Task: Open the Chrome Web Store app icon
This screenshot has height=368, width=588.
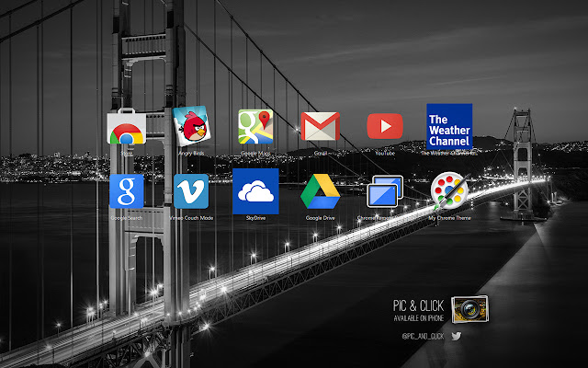Action: tap(127, 127)
